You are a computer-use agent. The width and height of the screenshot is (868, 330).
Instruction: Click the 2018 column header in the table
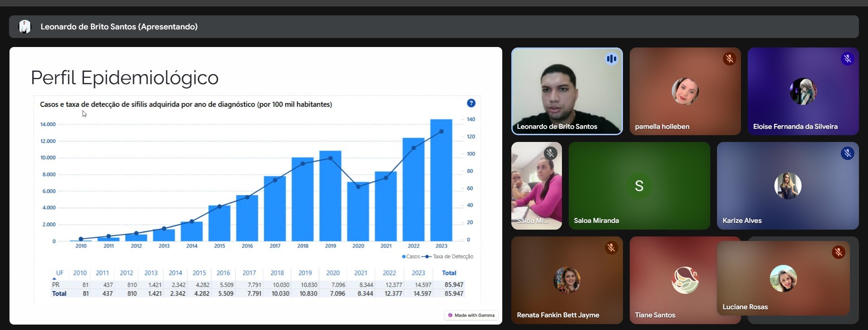277,273
